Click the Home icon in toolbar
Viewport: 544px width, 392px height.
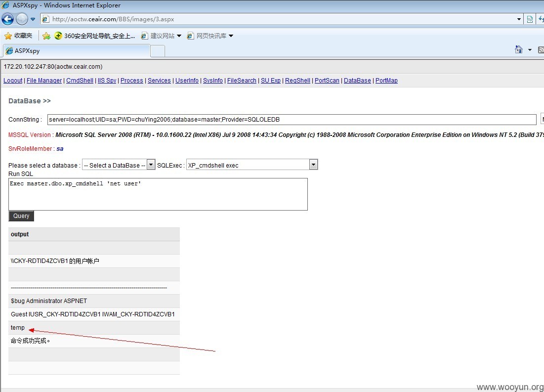coord(519,49)
